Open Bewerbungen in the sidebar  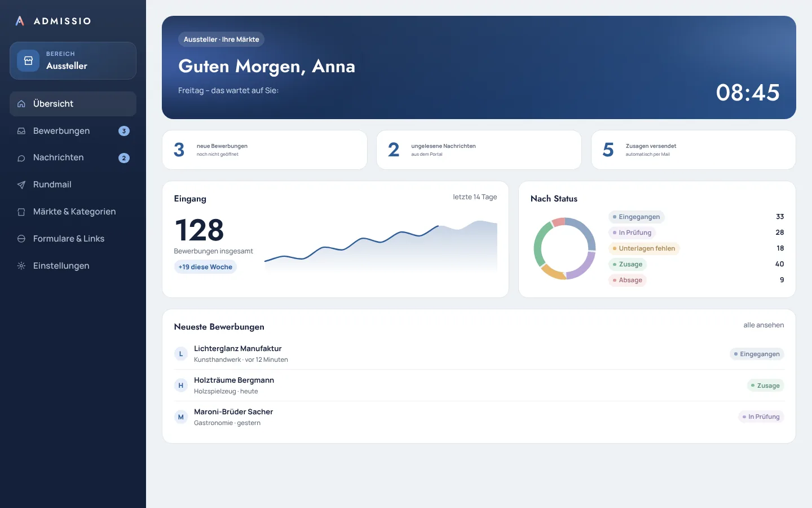coord(73,131)
